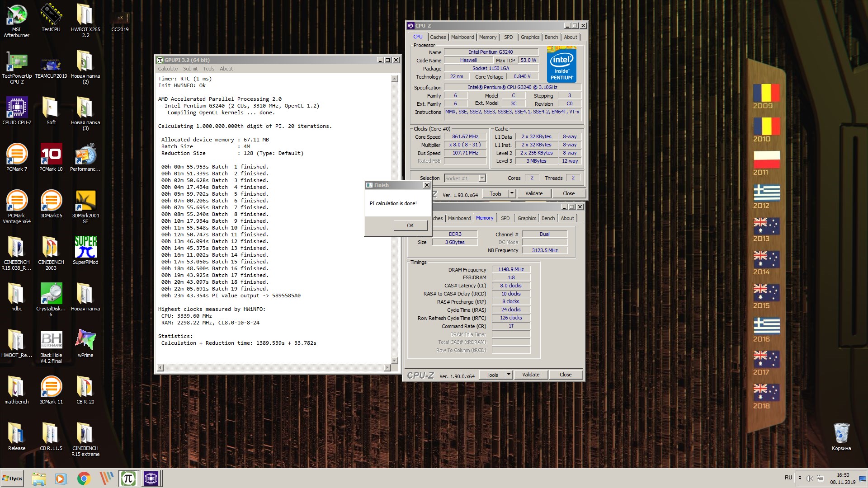Switch to Mainboard tab in top CPU-Z
This screenshot has height=488, width=868.
tap(462, 37)
